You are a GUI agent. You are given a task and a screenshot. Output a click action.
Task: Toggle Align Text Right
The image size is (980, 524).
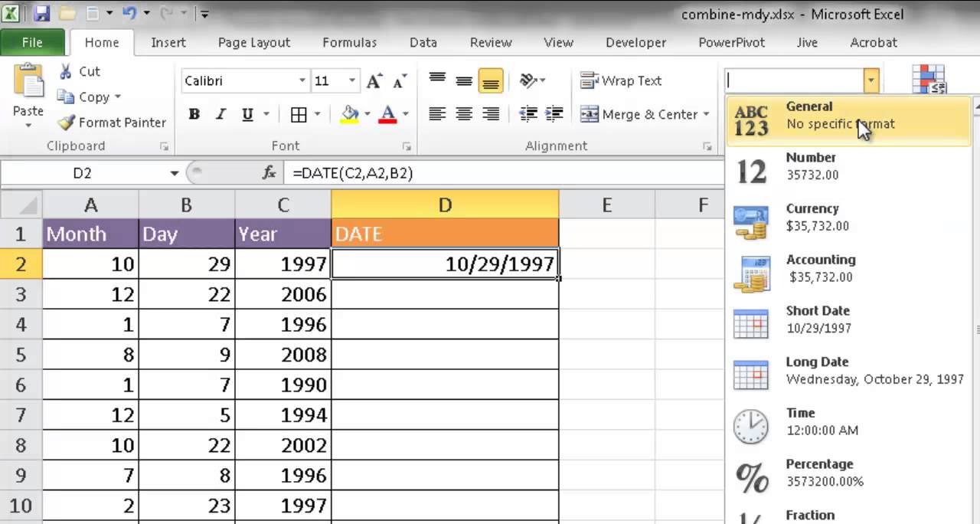coord(491,115)
